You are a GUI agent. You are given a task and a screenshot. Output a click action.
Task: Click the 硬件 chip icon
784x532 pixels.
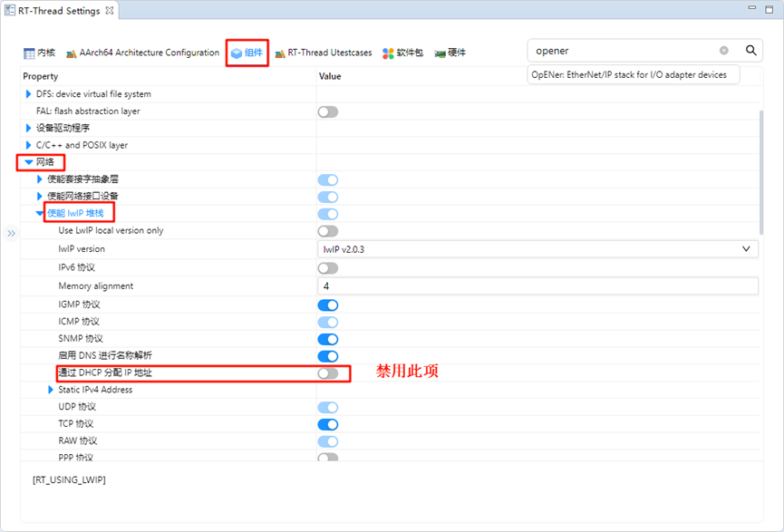click(x=440, y=53)
